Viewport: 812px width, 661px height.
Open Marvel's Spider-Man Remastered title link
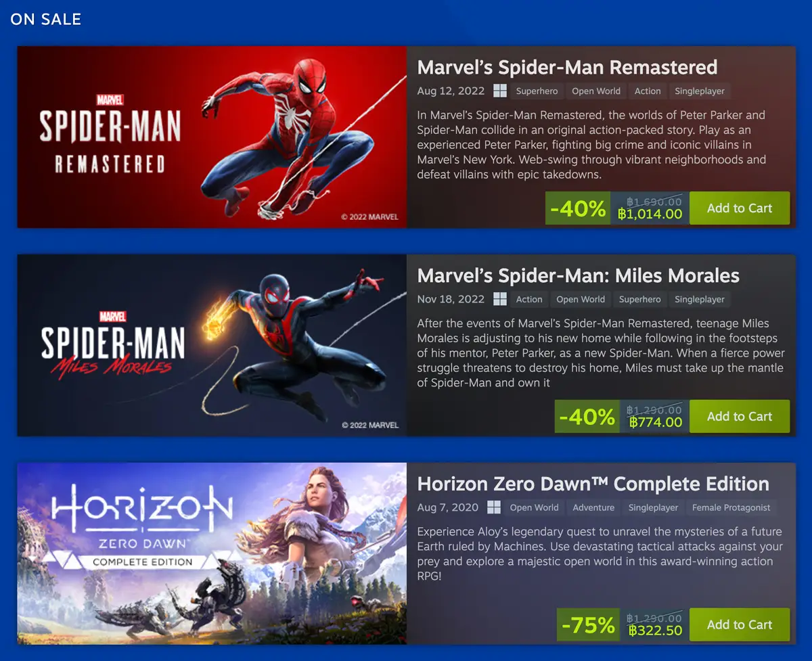click(x=567, y=68)
